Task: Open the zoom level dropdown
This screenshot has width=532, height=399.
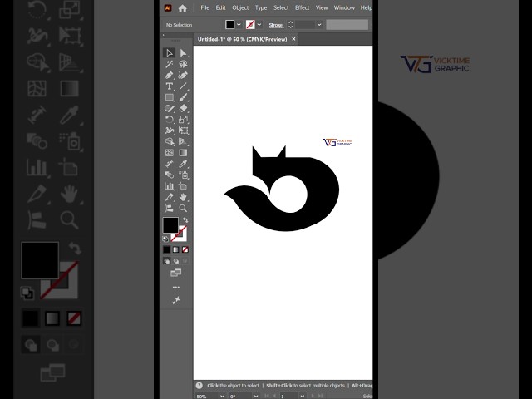Action: click(222, 396)
